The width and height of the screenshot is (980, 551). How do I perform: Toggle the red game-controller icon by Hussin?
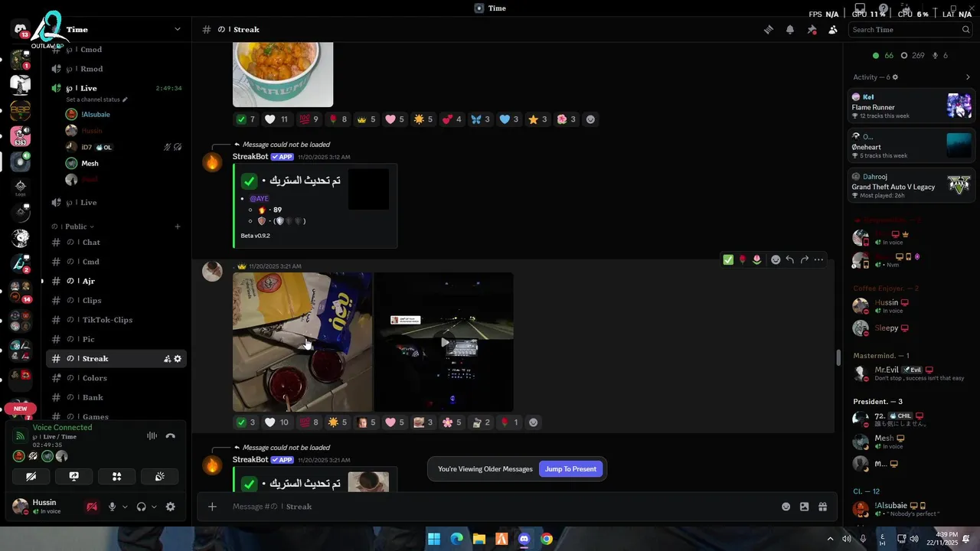(92, 507)
